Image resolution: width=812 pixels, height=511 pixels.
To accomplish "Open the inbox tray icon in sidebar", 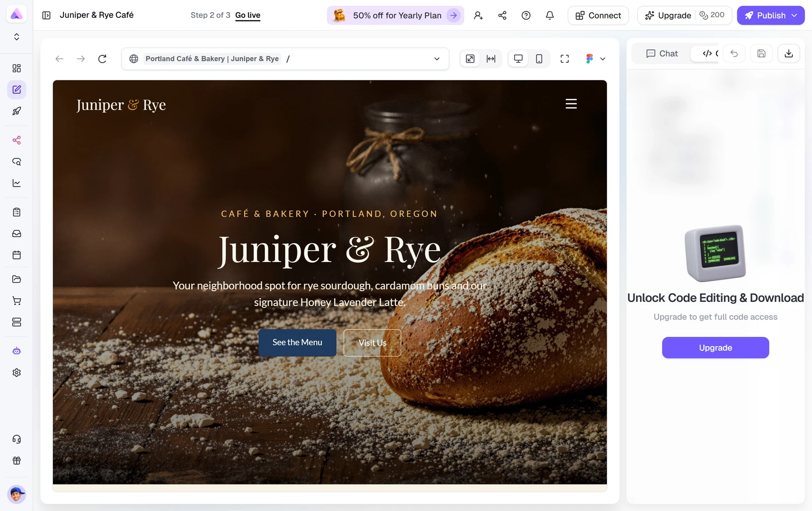I will pyautogui.click(x=17, y=233).
